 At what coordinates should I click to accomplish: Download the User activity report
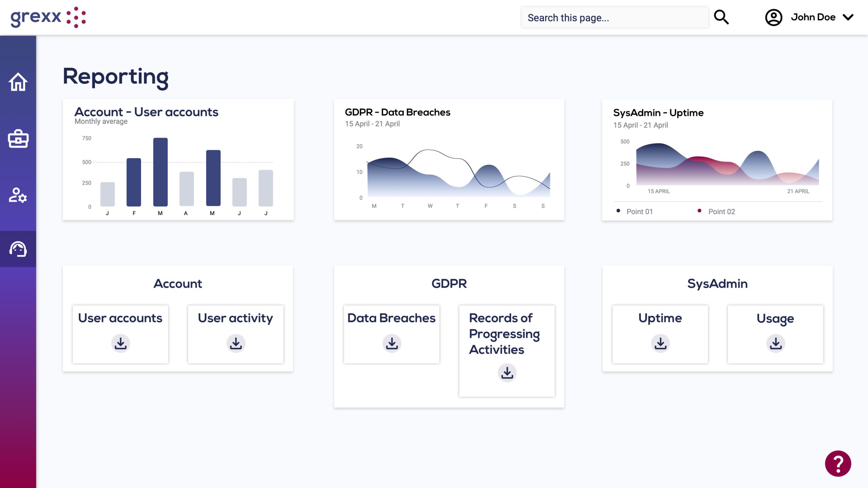[x=236, y=343]
